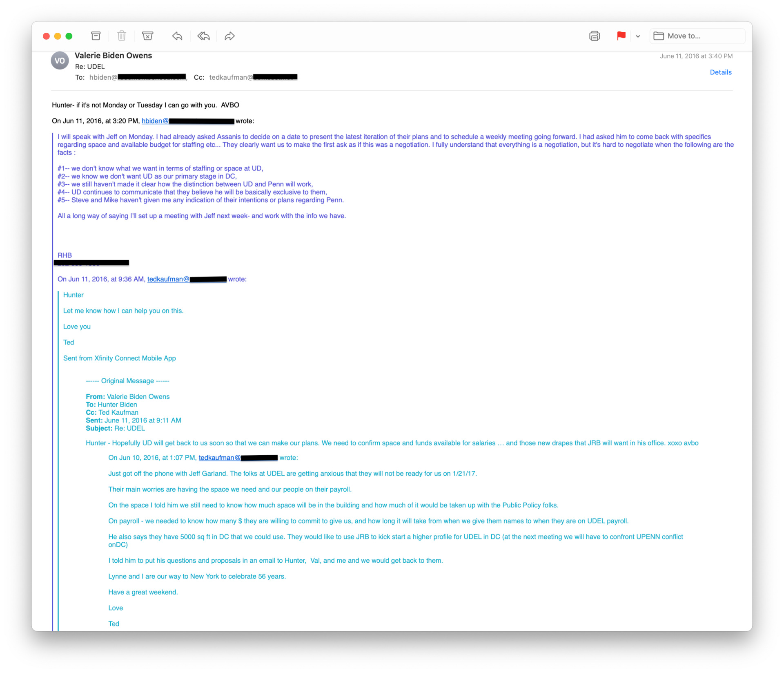Move the message to Junk
This screenshot has width=784, height=673.
148,36
